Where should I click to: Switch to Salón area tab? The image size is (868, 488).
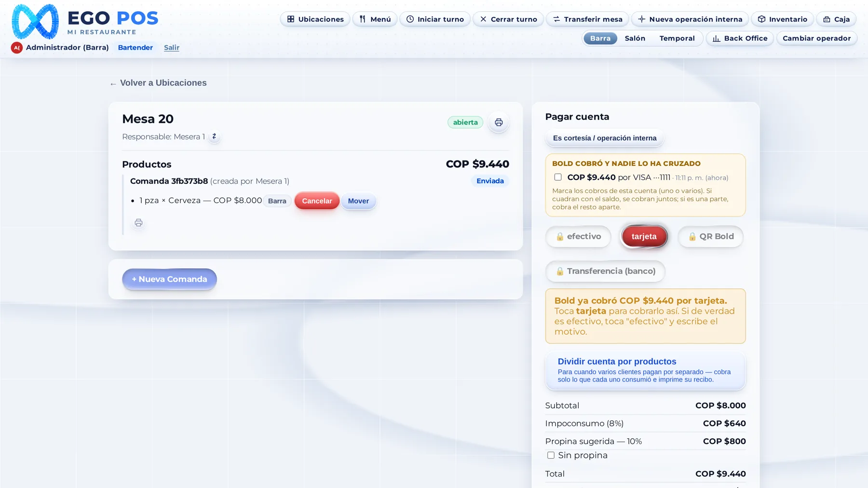point(635,39)
